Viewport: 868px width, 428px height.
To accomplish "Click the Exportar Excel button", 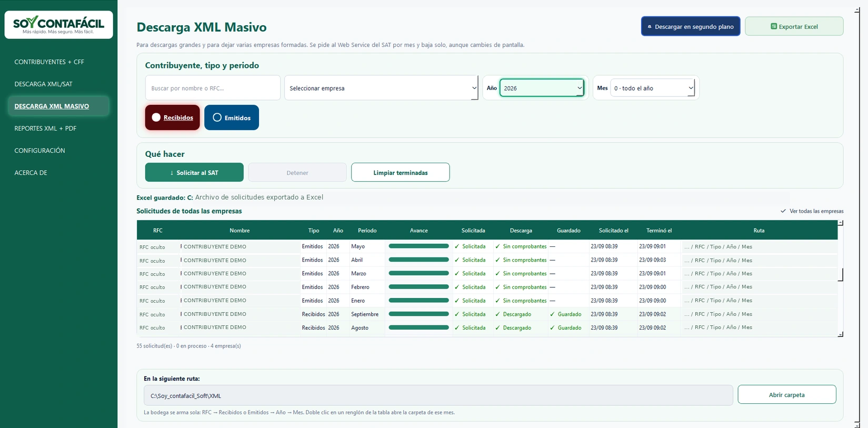I will (x=794, y=26).
